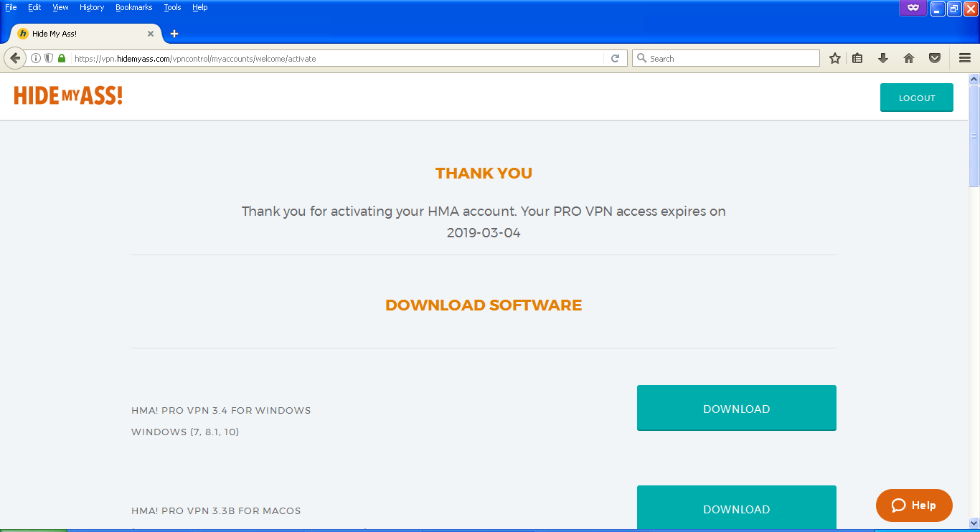Open the View menu

pos(61,7)
